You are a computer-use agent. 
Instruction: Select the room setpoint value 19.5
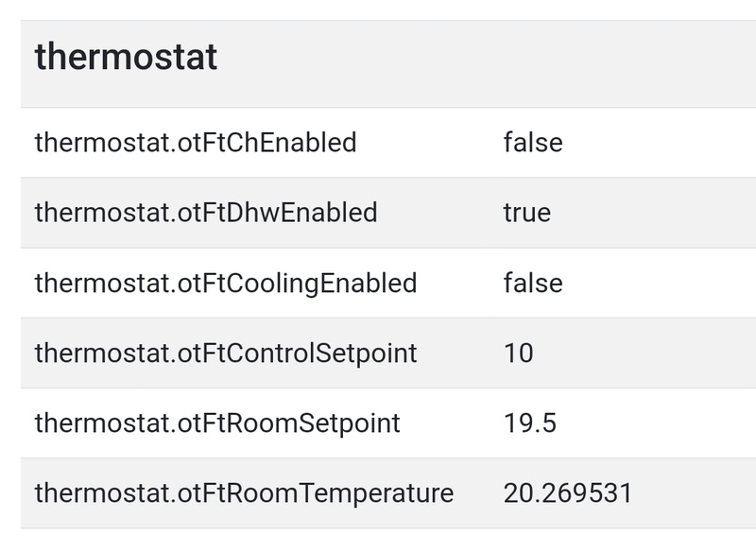529,423
